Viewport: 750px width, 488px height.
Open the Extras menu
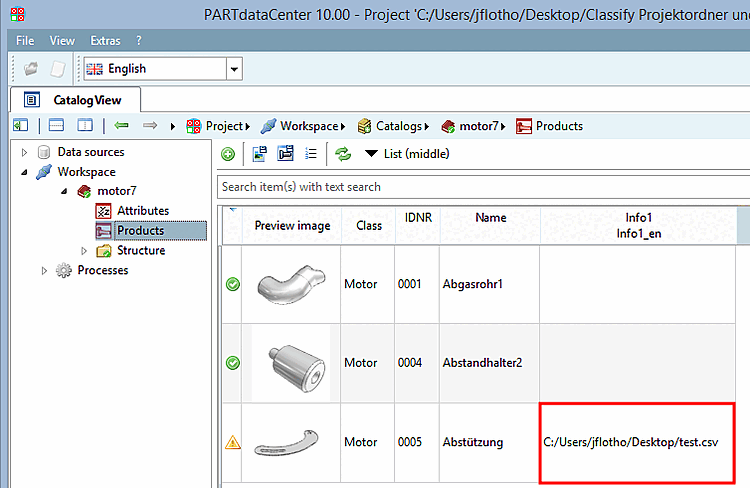105,41
